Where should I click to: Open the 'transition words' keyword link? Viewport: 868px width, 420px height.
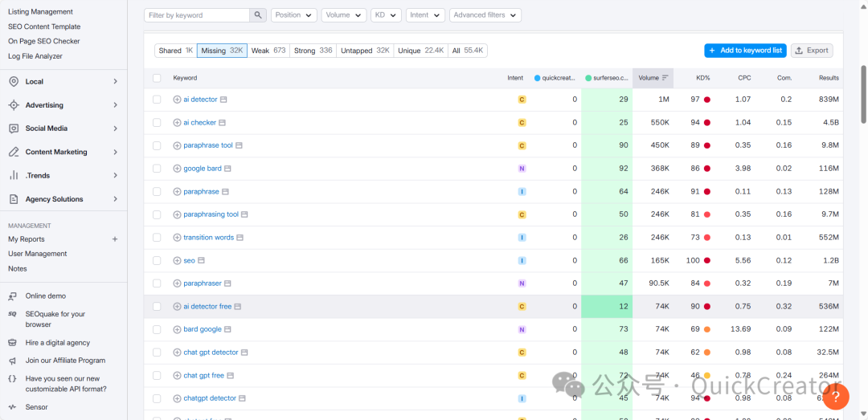pos(208,238)
